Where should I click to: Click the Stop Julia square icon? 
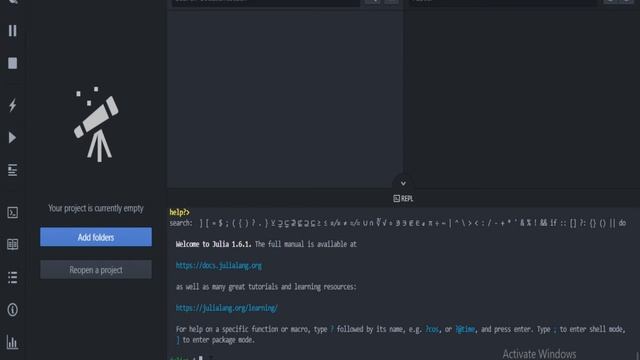[13, 63]
